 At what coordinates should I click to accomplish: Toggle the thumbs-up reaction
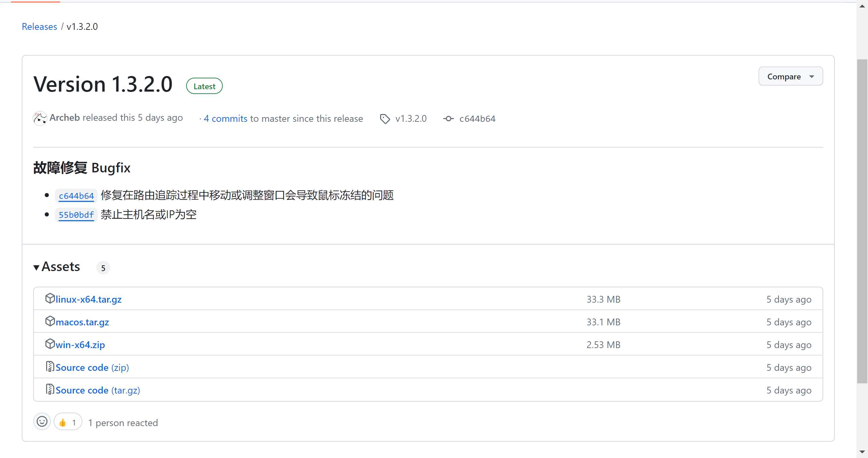click(x=67, y=422)
